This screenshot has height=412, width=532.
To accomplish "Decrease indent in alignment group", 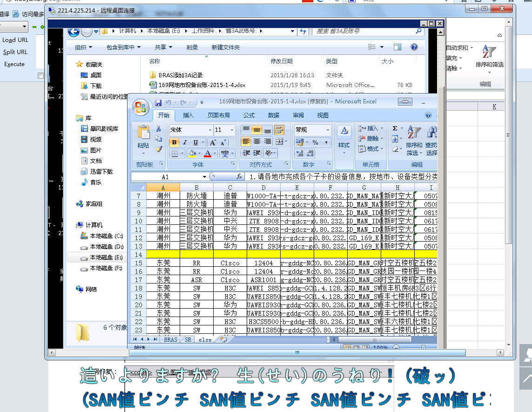I will pos(246,153).
